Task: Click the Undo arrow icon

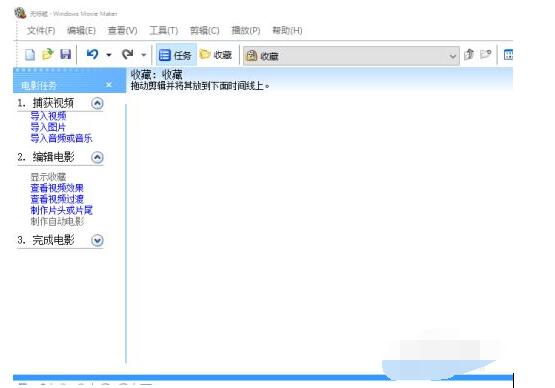Action: coord(92,54)
